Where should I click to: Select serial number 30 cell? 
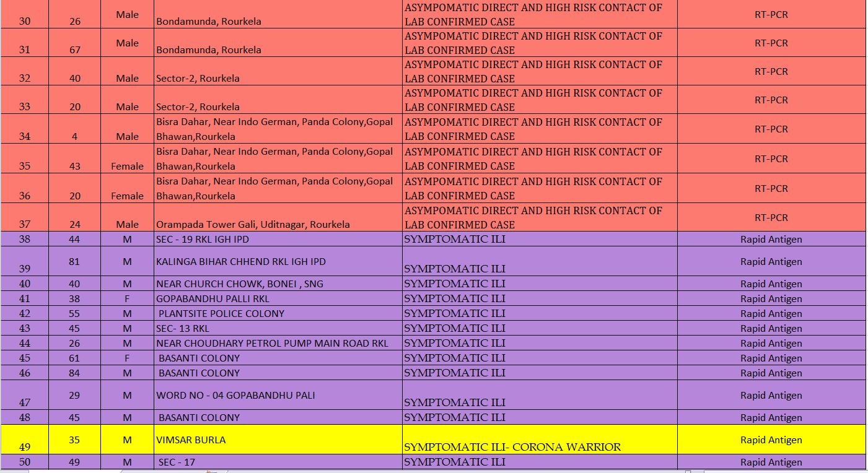tap(25, 15)
